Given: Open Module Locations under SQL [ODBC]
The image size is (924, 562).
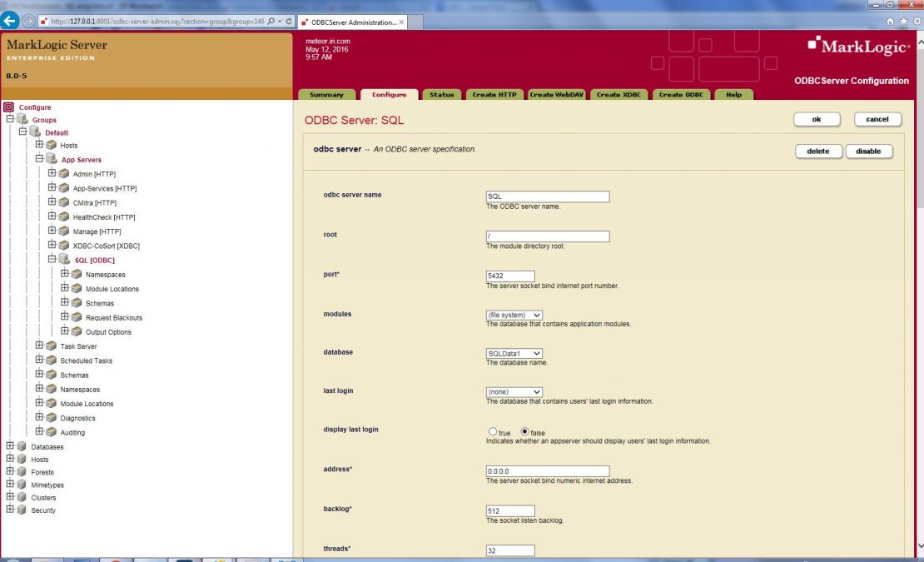Looking at the screenshot, I should coord(112,289).
